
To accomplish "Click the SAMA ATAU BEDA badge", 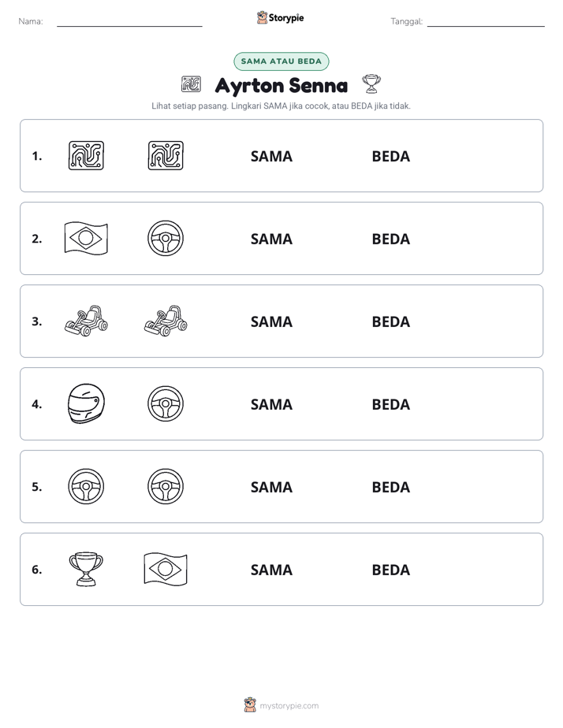I will tap(281, 61).
